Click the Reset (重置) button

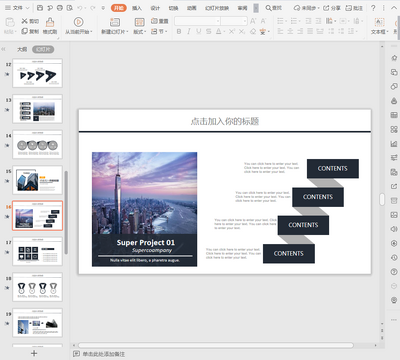[x=160, y=21]
